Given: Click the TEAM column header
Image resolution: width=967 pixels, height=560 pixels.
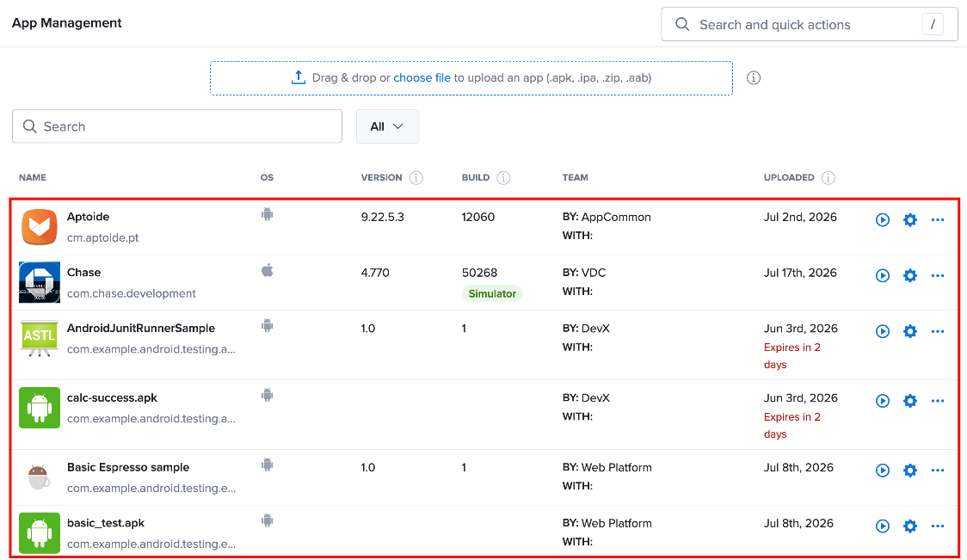Looking at the screenshot, I should (576, 177).
